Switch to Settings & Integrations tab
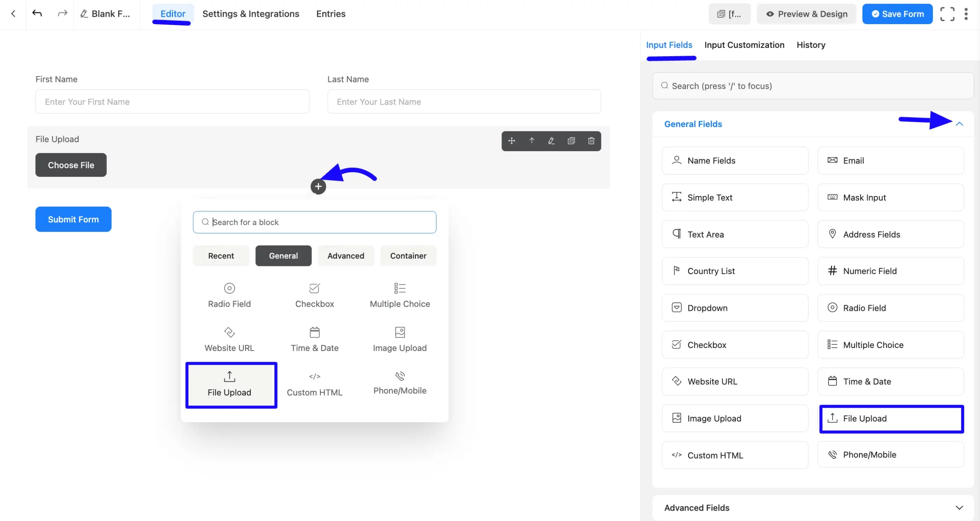 point(251,14)
